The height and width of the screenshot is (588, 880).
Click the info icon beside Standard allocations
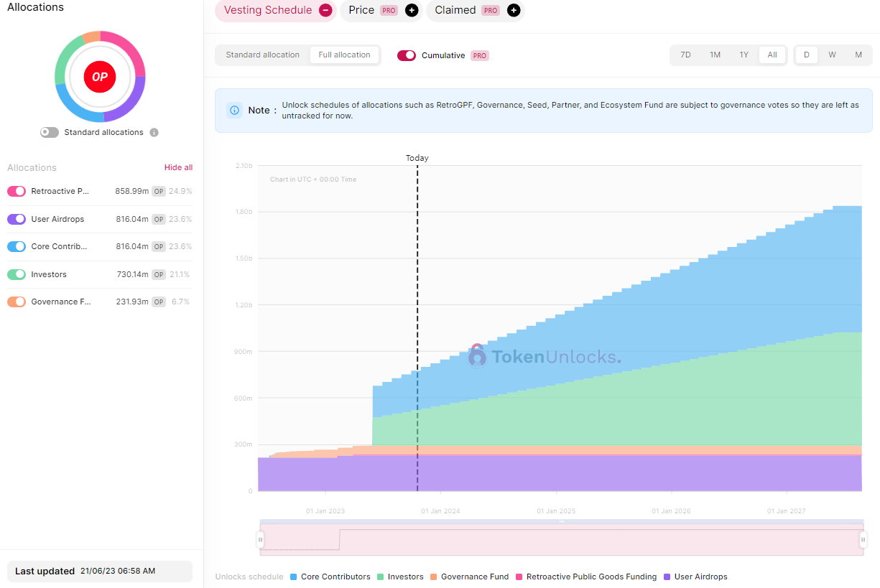point(154,133)
